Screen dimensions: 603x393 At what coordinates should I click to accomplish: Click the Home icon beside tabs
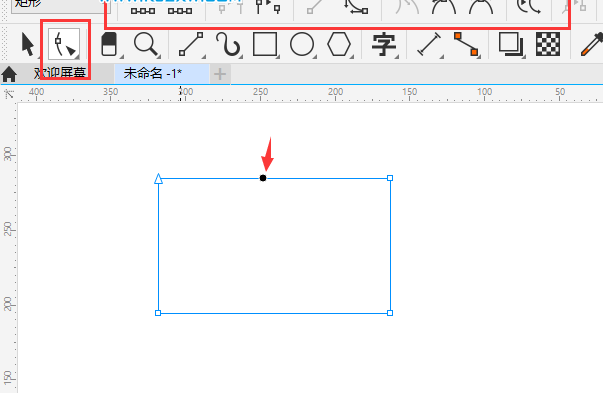coord(9,74)
